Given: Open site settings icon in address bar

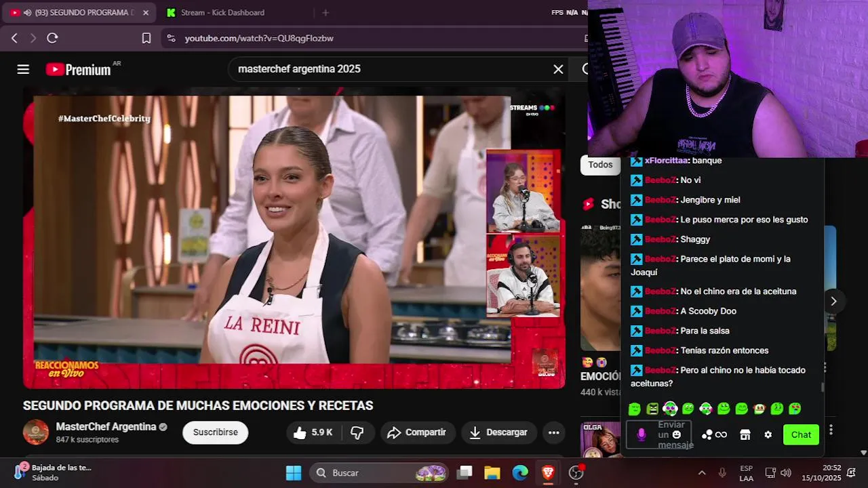Looking at the screenshot, I should pyautogui.click(x=171, y=39).
